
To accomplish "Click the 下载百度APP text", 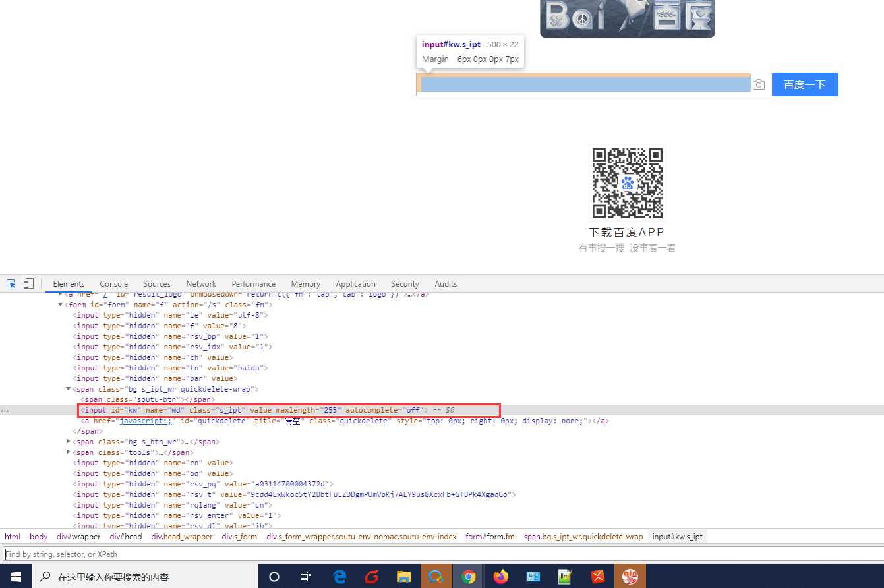I will pyautogui.click(x=627, y=232).
